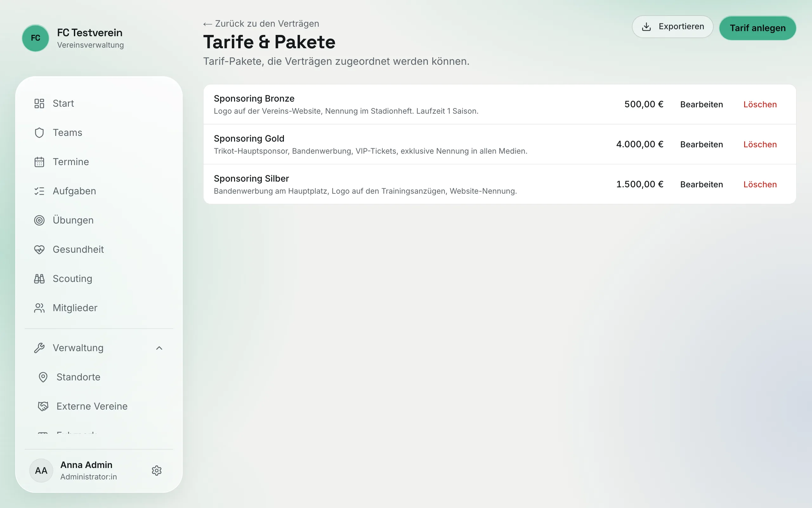
Task: Click the Silber description about Bandenwerbung am Hauptplatz
Action: 365,191
